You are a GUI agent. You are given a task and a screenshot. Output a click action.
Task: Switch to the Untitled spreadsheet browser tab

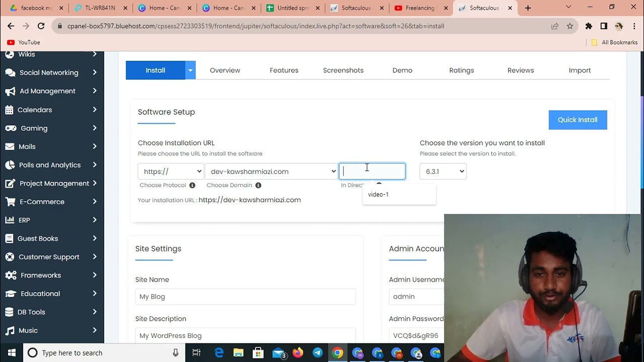click(x=293, y=8)
